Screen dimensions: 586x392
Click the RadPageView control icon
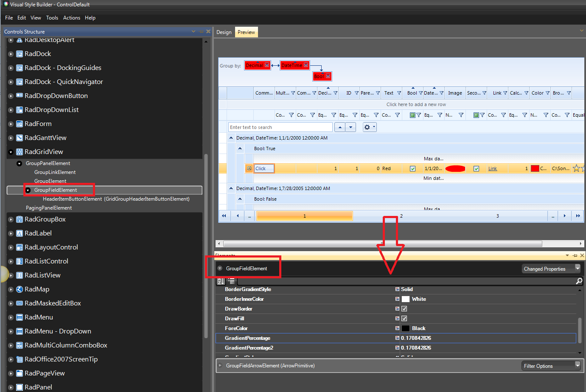20,373
